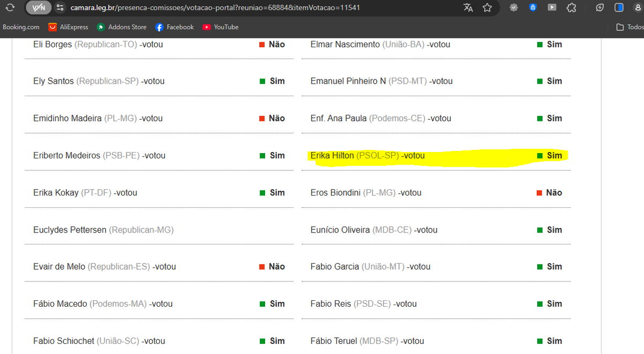Open the Facebook bookmark

(x=174, y=27)
